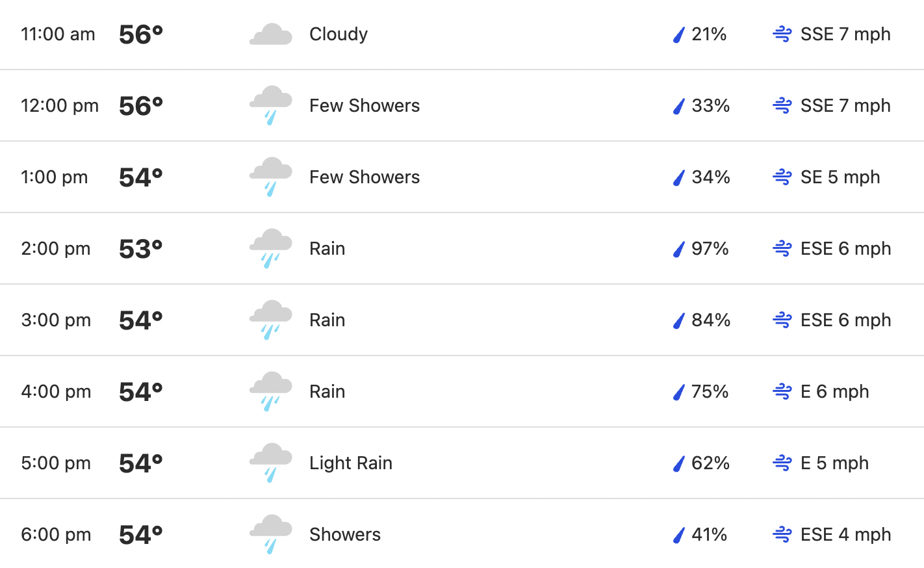Image resolution: width=924 pixels, height=568 pixels.
Task: Click the SSE 7 mph wind at 12:00 pm
Action: click(845, 105)
